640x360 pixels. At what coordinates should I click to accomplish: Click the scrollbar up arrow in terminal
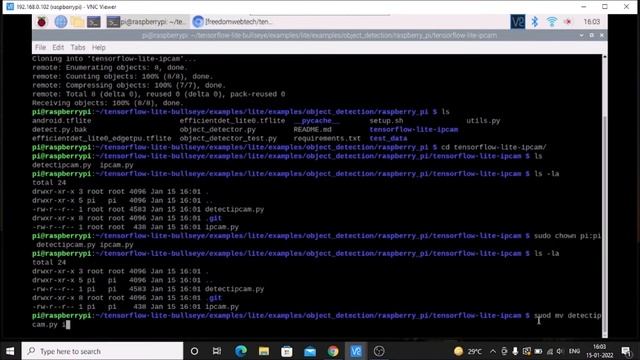pos(605,57)
